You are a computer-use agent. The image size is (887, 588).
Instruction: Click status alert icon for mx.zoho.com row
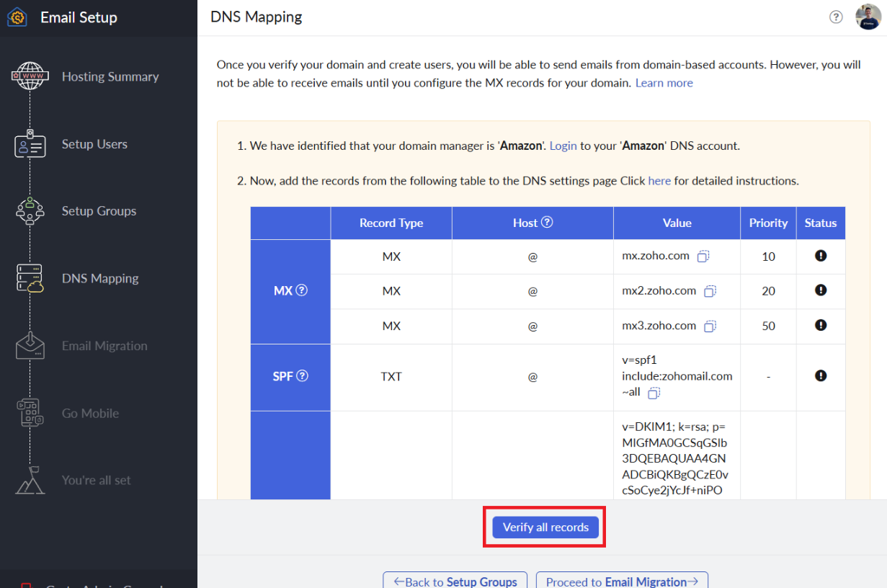(x=821, y=255)
